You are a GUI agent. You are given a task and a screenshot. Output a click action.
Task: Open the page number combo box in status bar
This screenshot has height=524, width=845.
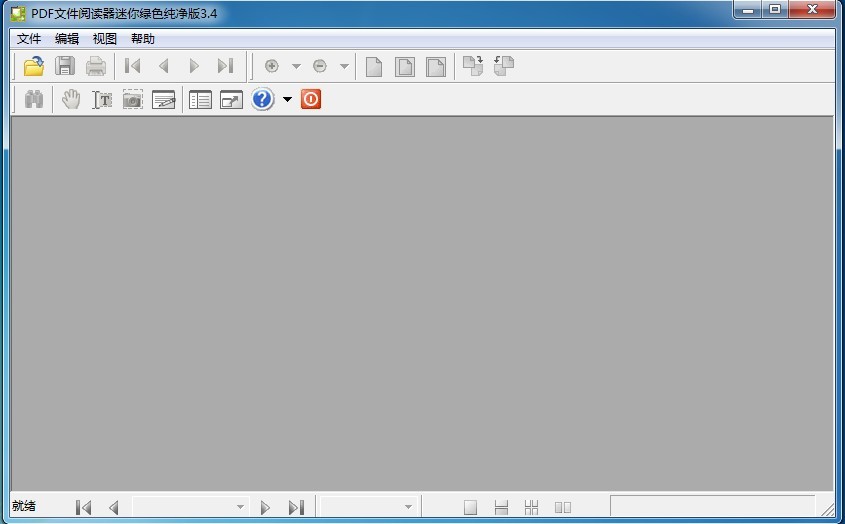click(x=190, y=507)
